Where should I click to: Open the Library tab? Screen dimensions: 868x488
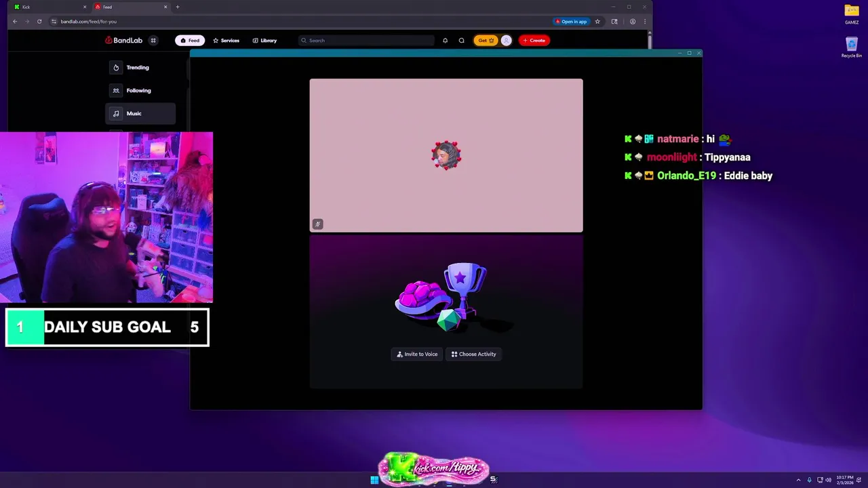click(x=264, y=41)
